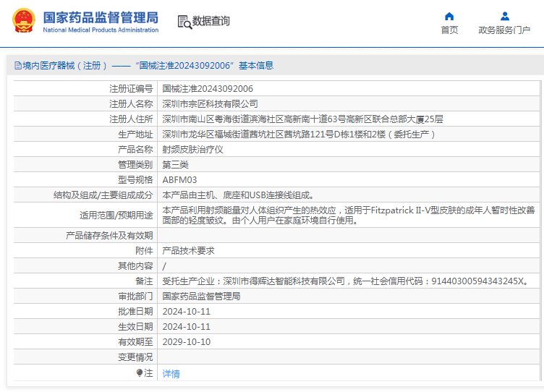Click the 附件 row label
544x392 pixels.
144,251
